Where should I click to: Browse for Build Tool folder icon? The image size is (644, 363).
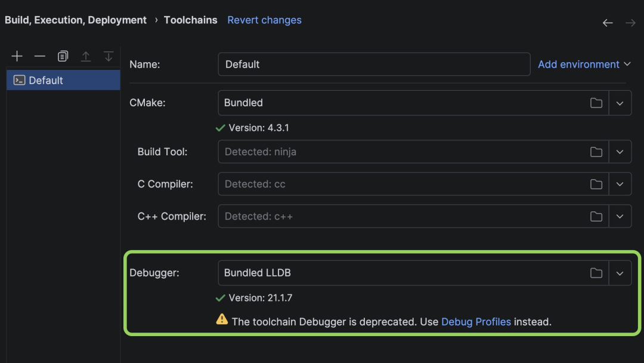click(x=596, y=152)
